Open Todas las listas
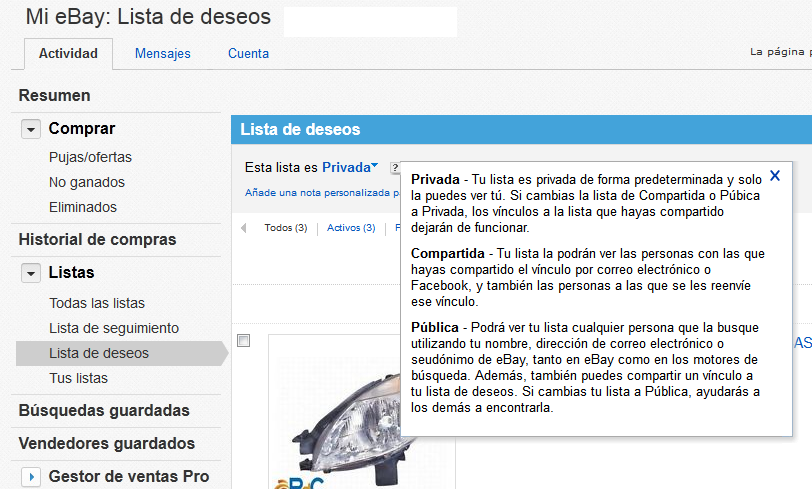Screen dimensions: 812x489 (97, 303)
